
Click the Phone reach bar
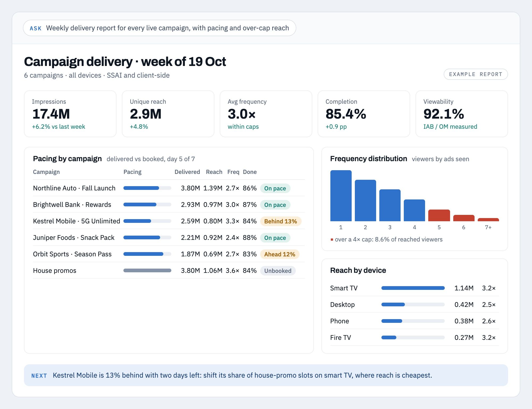(413, 321)
